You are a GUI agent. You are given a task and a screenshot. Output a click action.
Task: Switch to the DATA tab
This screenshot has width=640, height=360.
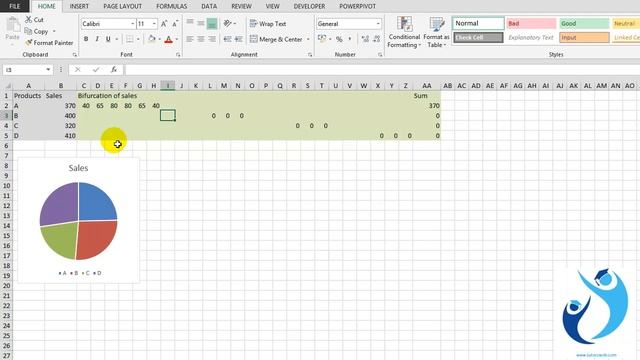[x=209, y=6]
